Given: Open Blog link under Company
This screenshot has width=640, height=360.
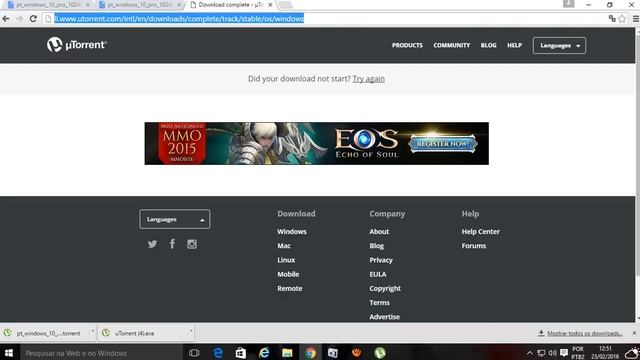Looking at the screenshot, I should coord(377,246).
